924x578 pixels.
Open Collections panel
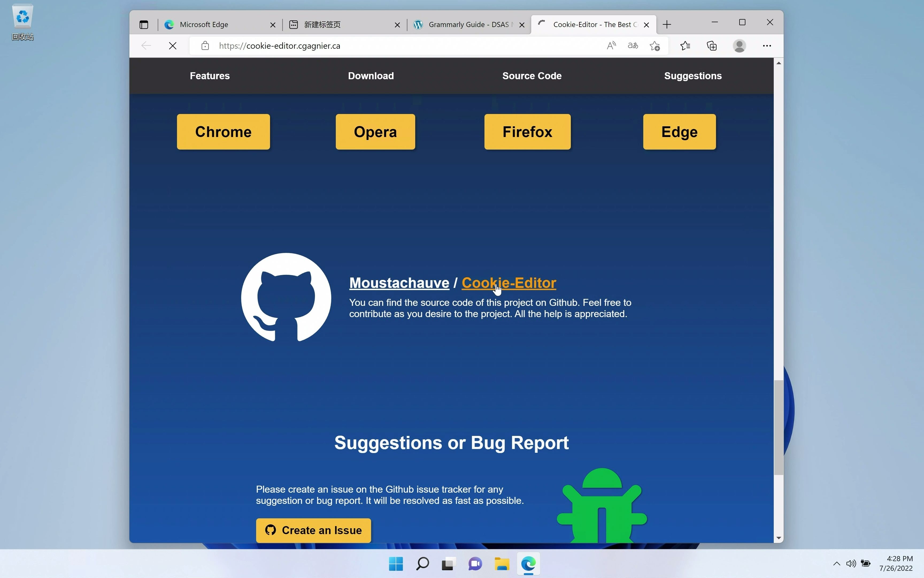click(712, 46)
